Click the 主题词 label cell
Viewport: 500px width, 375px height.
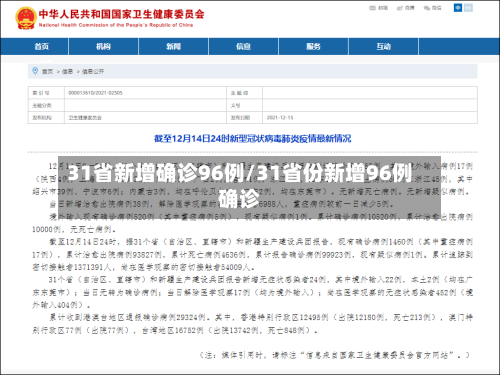(x=244, y=93)
